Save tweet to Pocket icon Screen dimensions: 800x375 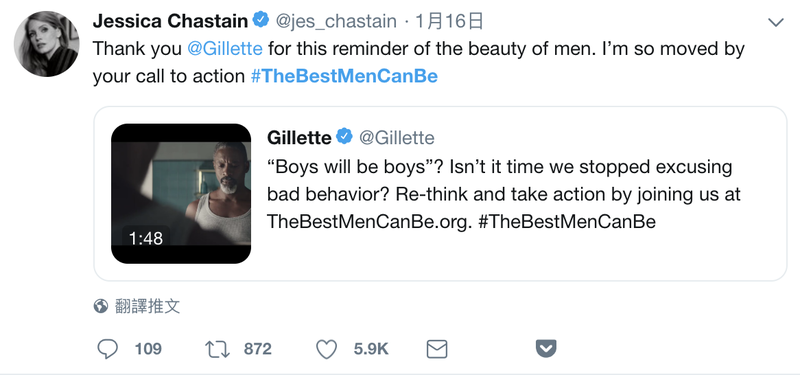pyautogui.click(x=546, y=349)
